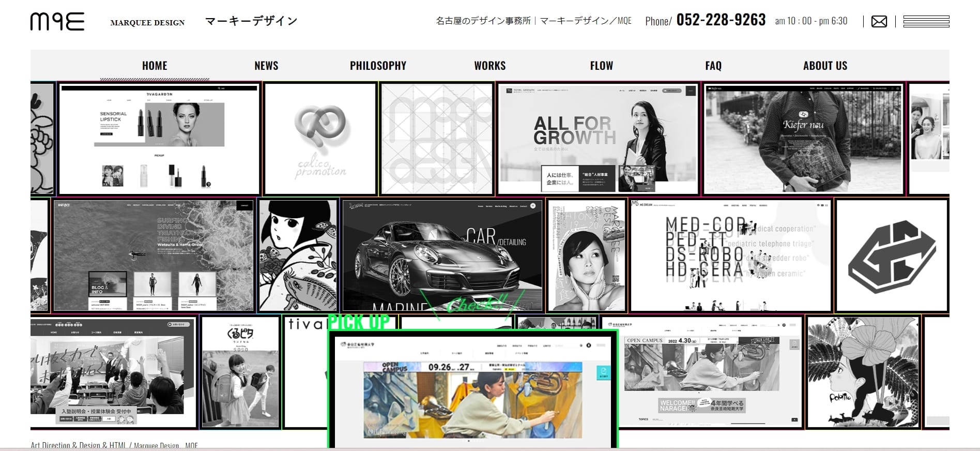980x451 pixels.
Task: Open the FAQ menu item
Action: [x=713, y=66]
